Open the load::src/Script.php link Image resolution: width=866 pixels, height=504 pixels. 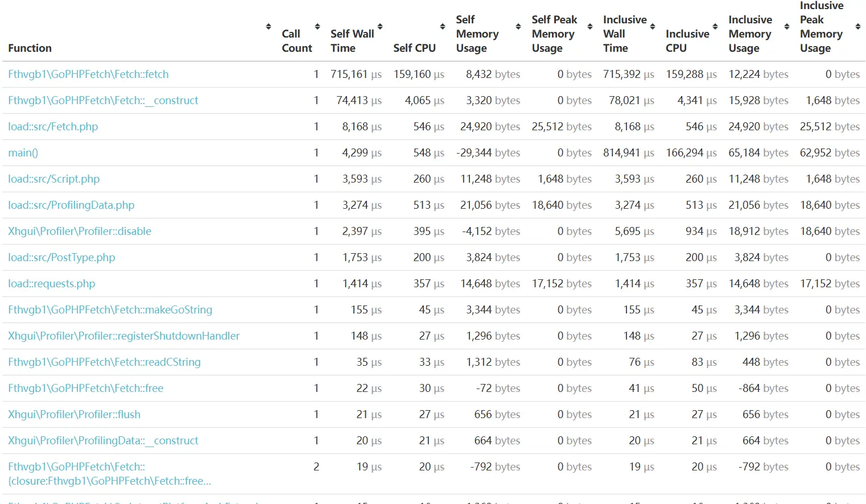(x=53, y=179)
